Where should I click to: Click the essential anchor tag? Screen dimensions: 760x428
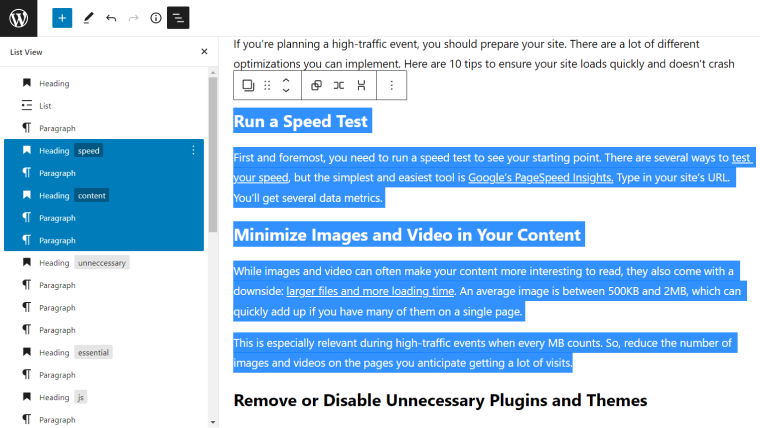pyautogui.click(x=93, y=352)
